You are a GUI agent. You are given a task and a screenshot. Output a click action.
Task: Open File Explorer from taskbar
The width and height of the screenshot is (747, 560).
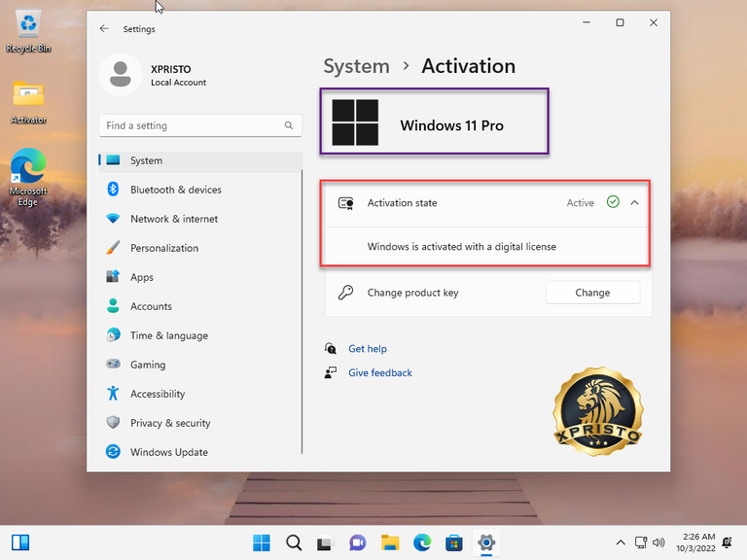click(390, 542)
